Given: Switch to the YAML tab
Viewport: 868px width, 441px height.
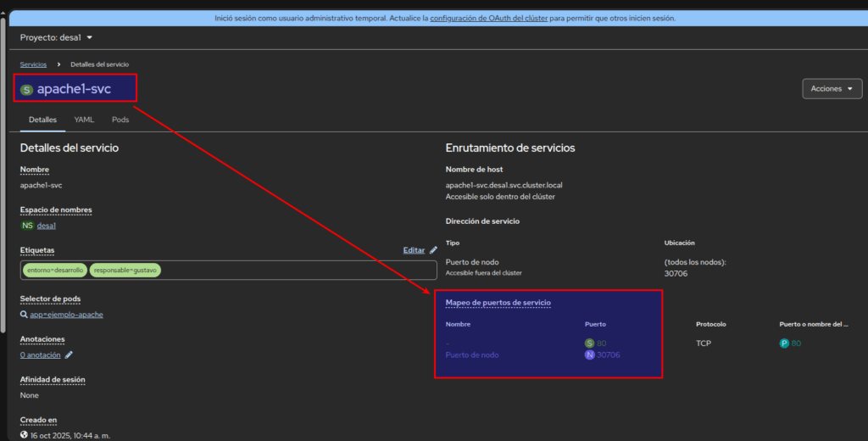Looking at the screenshot, I should [84, 120].
